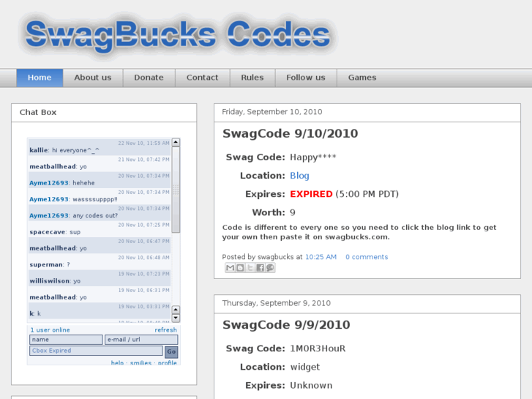This screenshot has width=532, height=399.
Task: Click the swag code '1M0R3HouR' text
Action: pyautogui.click(x=318, y=348)
